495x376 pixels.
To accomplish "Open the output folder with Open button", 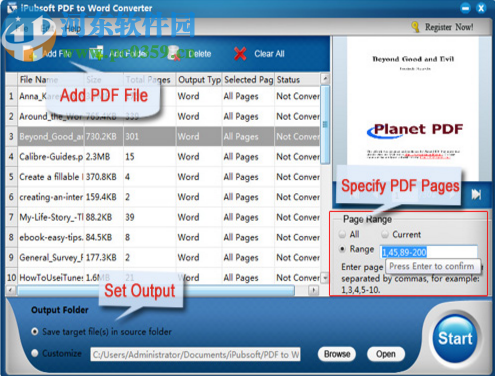I will pyautogui.click(x=386, y=354).
